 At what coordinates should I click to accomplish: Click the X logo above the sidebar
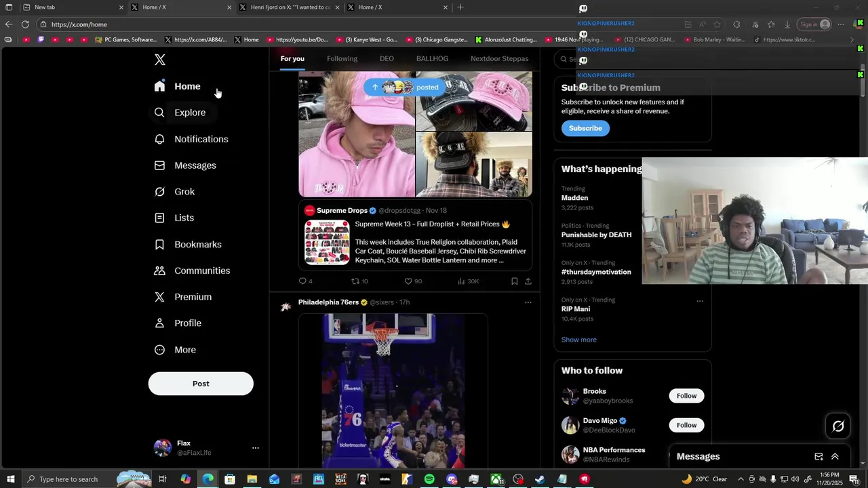[159, 60]
